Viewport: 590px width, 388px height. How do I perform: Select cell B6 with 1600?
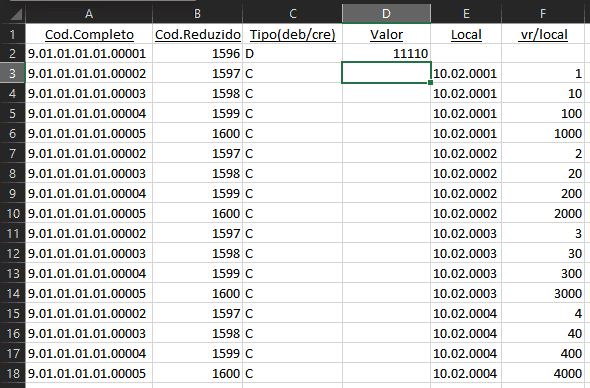tap(197, 133)
